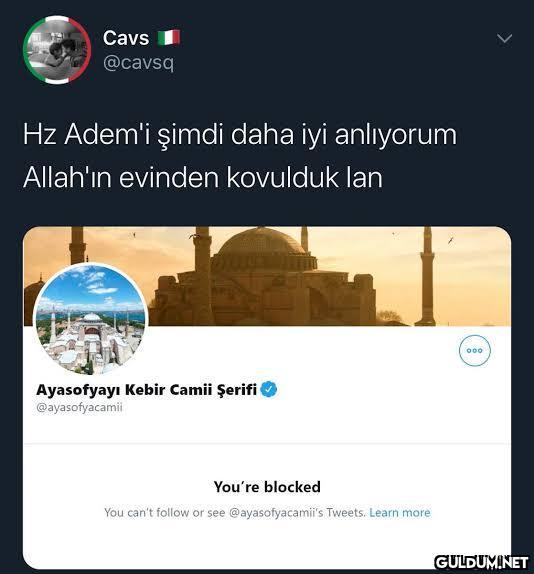
Task: Open the Ayasofya circular profile picture
Action: point(91,319)
